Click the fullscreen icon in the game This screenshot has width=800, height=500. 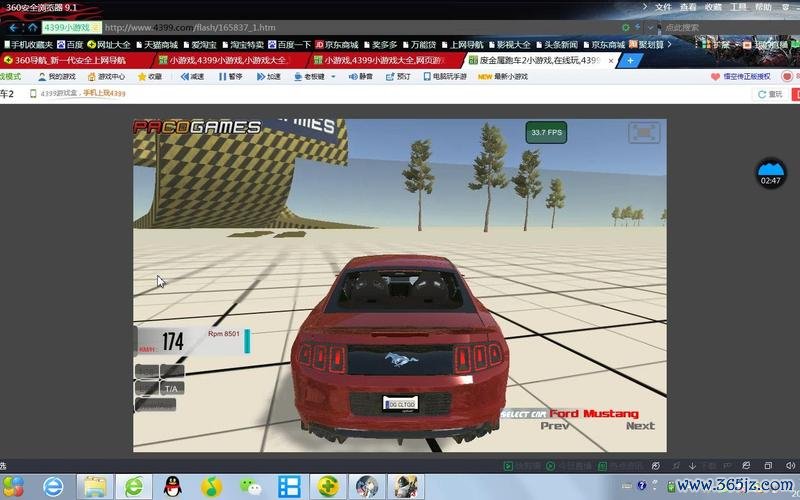click(x=644, y=132)
